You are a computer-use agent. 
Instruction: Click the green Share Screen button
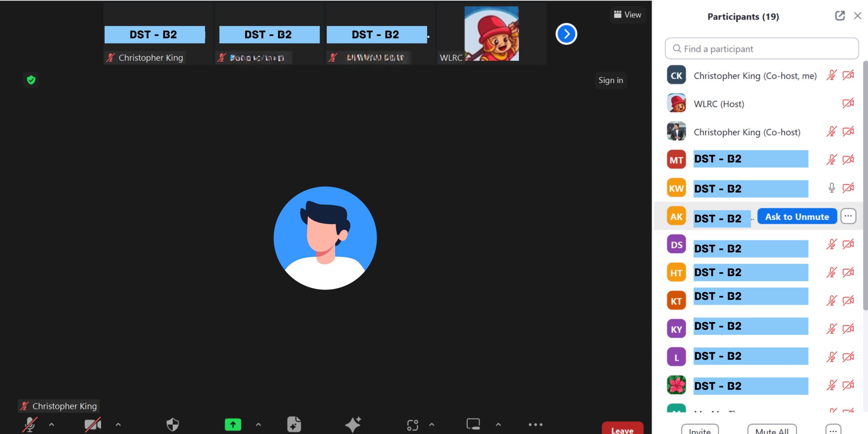tap(233, 424)
